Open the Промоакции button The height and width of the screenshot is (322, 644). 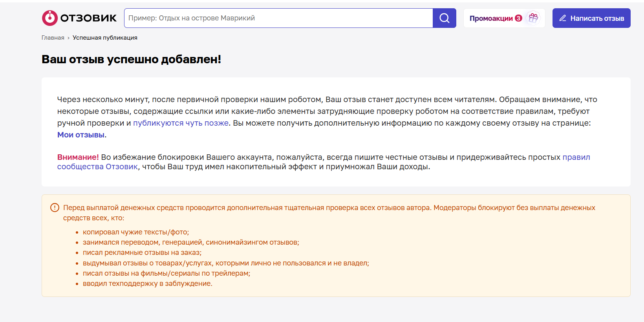tap(491, 18)
